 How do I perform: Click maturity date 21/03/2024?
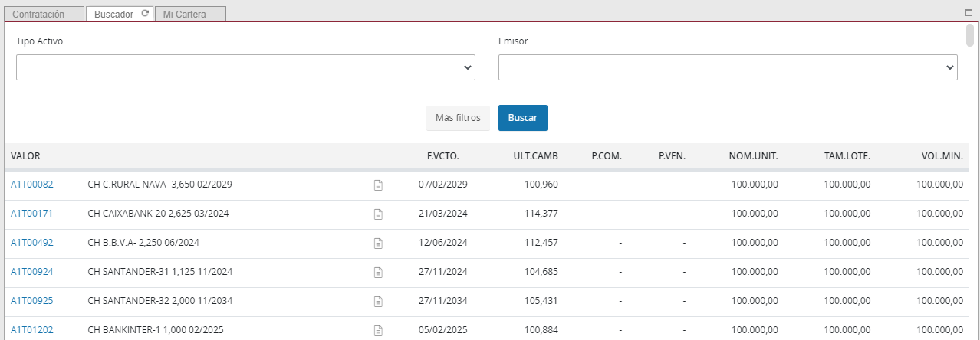pyautogui.click(x=443, y=214)
